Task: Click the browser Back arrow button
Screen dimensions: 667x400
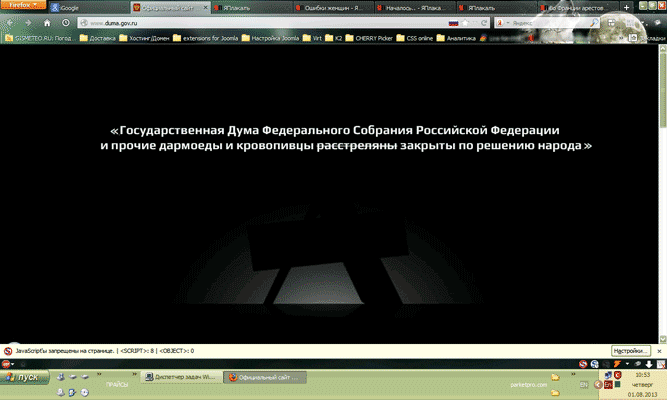Action: point(10,22)
